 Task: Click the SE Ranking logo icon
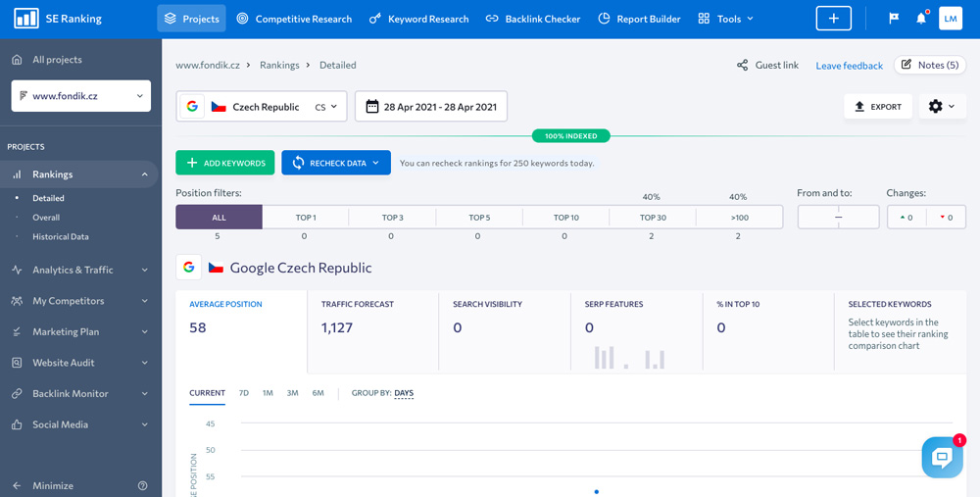(x=26, y=19)
